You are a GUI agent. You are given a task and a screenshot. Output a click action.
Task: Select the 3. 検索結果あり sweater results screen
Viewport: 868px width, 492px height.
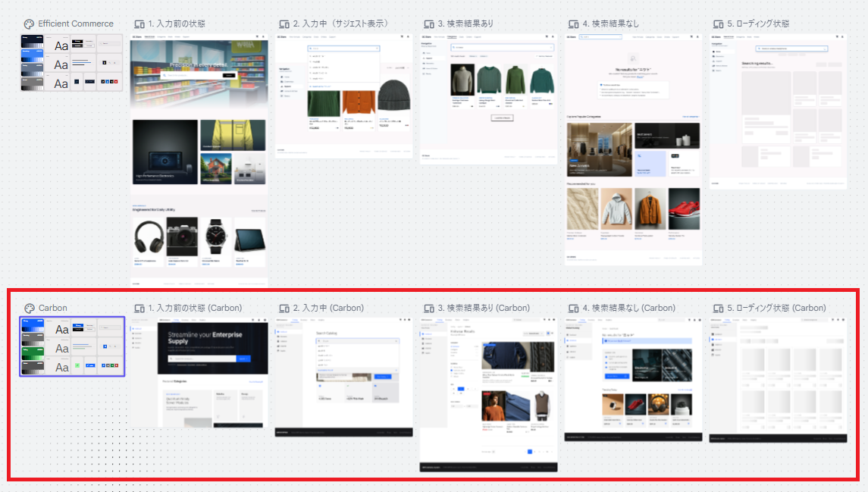tap(489, 99)
